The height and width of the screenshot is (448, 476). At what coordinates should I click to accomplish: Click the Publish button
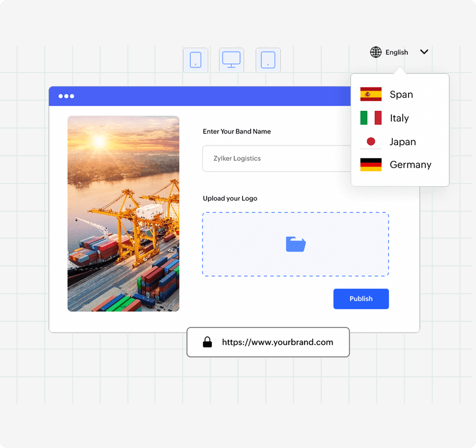(361, 299)
